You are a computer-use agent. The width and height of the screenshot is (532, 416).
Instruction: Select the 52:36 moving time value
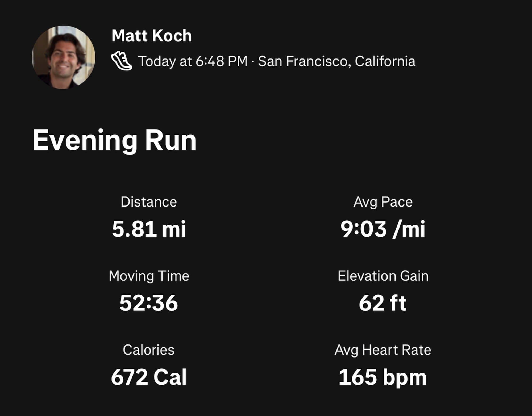149,303
